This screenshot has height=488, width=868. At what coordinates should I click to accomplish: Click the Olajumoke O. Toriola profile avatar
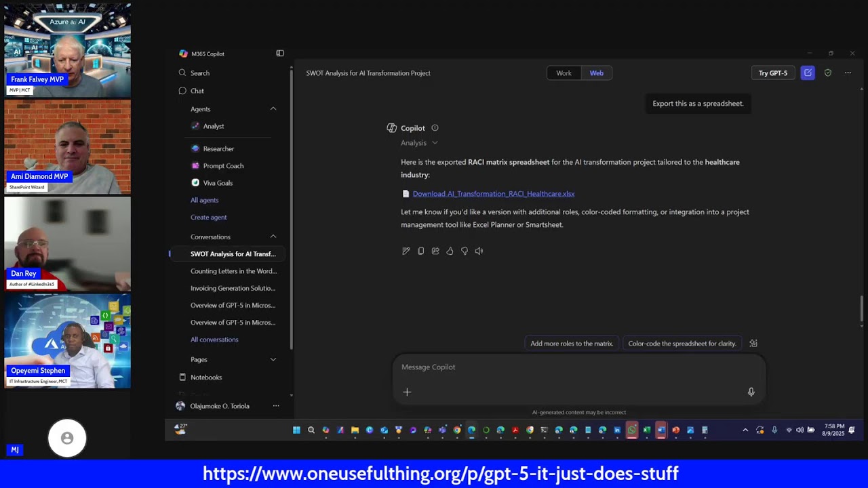click(180, 406)
